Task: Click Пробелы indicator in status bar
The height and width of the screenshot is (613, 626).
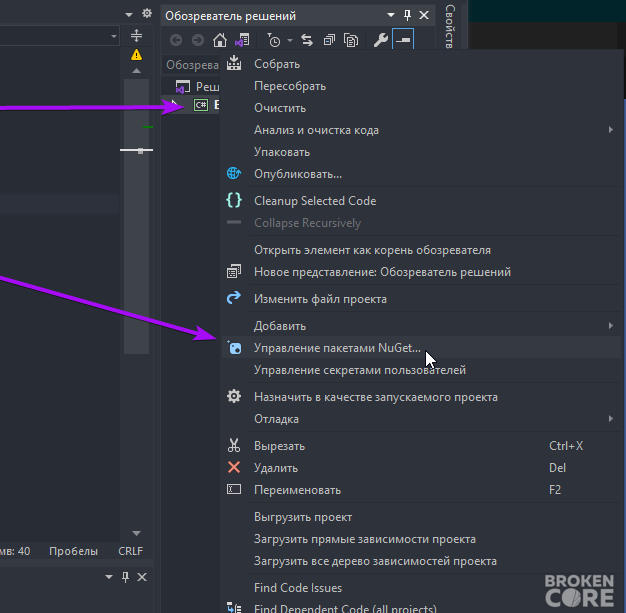Action: tap(73, 551)
